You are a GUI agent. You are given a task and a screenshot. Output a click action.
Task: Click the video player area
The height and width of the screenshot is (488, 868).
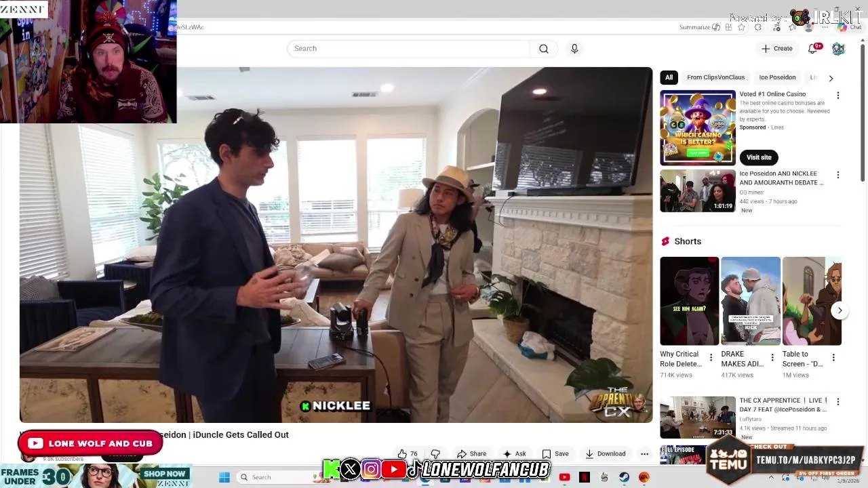(x=336, y=245)
